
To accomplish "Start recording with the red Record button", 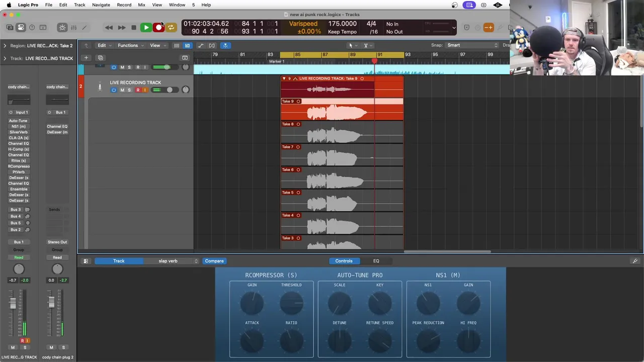I will [158, 28].
